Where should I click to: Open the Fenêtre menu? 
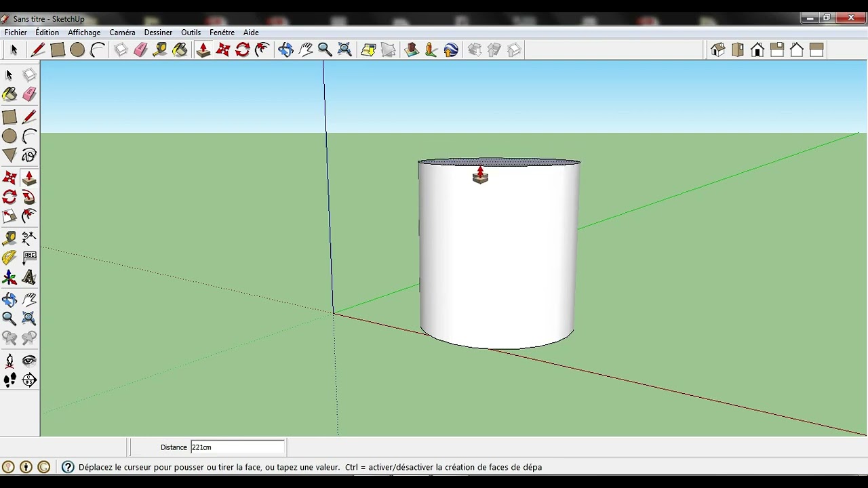pos(222,32)
